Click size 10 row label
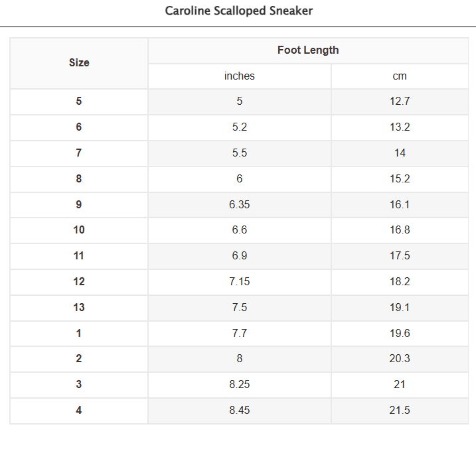 (79, 230)
